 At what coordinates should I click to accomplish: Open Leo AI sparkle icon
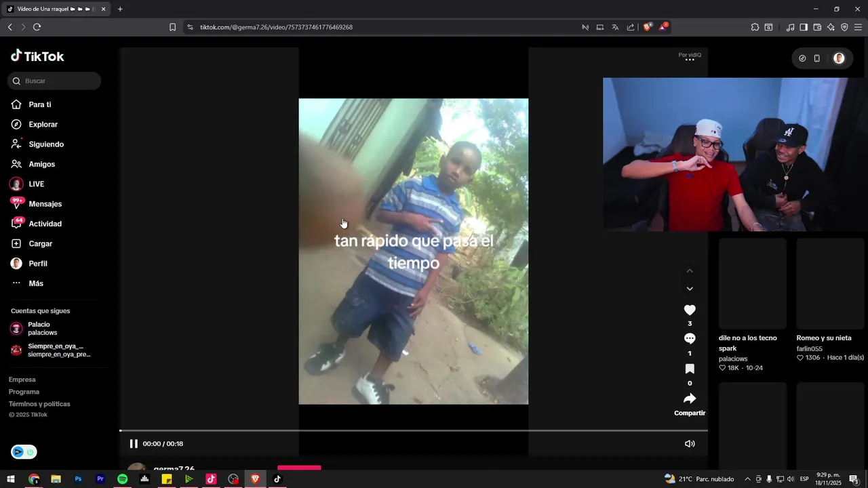coord(831,27)
